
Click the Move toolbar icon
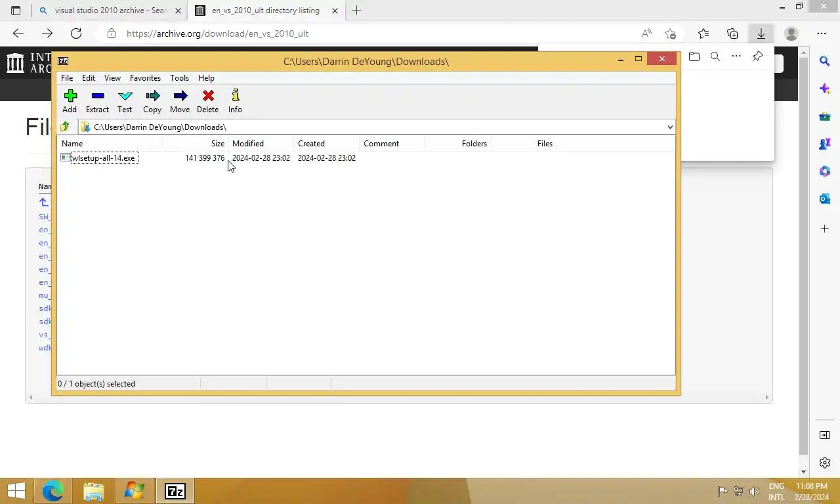[x=180, y=101]
